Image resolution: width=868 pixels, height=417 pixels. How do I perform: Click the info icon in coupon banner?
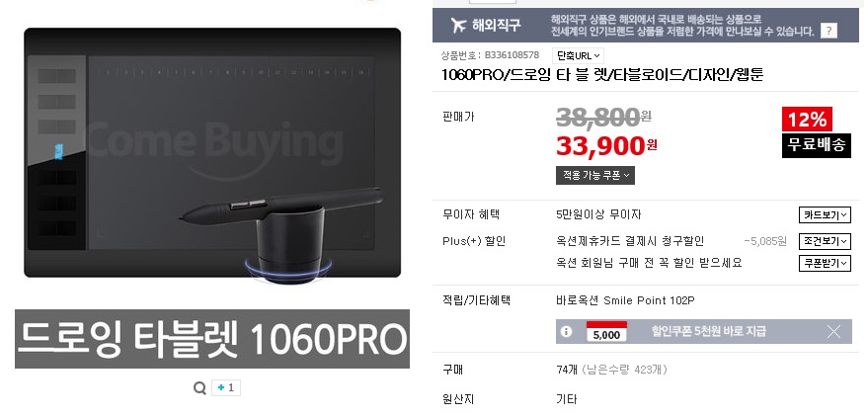tap(566, 332)
